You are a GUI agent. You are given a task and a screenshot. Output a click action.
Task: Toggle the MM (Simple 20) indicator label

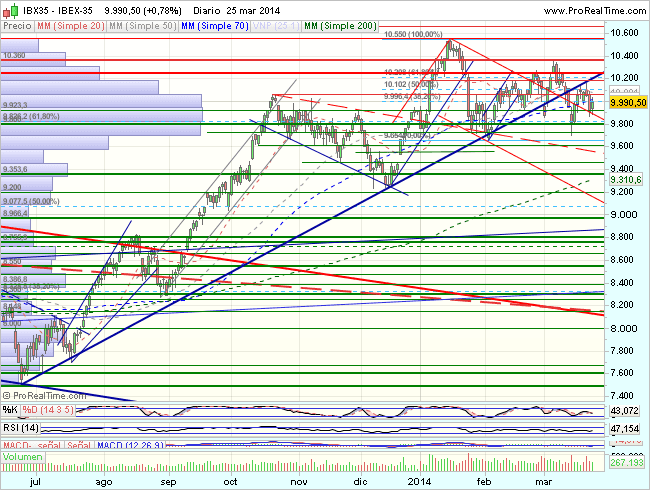[x=70, y=26]
